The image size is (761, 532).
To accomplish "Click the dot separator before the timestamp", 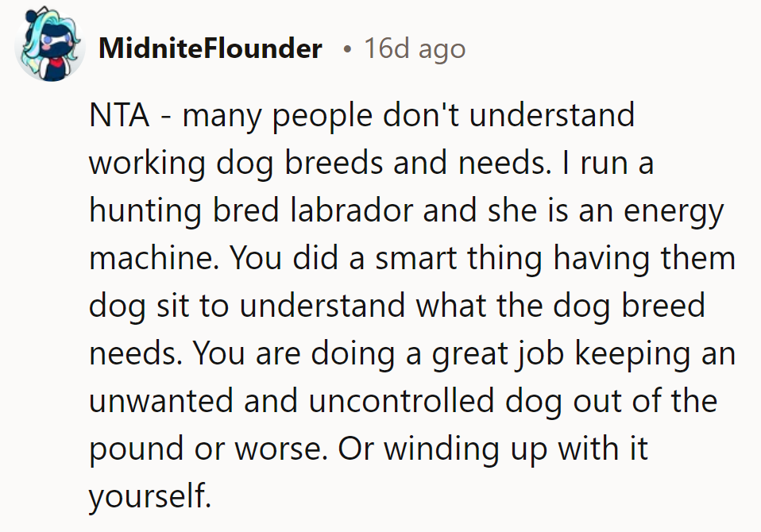I will click(x=346, y=50).
